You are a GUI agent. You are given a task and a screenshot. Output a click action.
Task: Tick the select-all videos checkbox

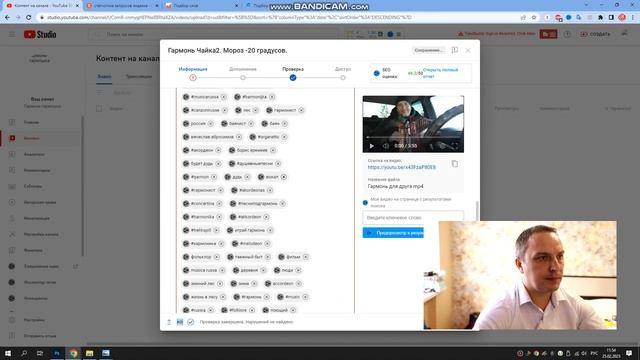tap(99, 109)
